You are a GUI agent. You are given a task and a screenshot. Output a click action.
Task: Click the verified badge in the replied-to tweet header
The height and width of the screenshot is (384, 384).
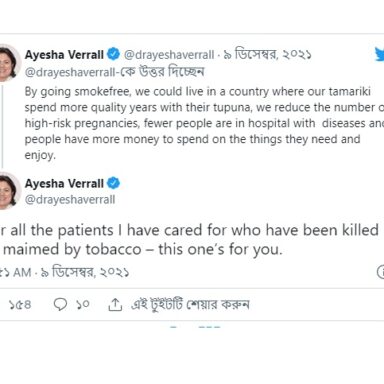point(113,54)
